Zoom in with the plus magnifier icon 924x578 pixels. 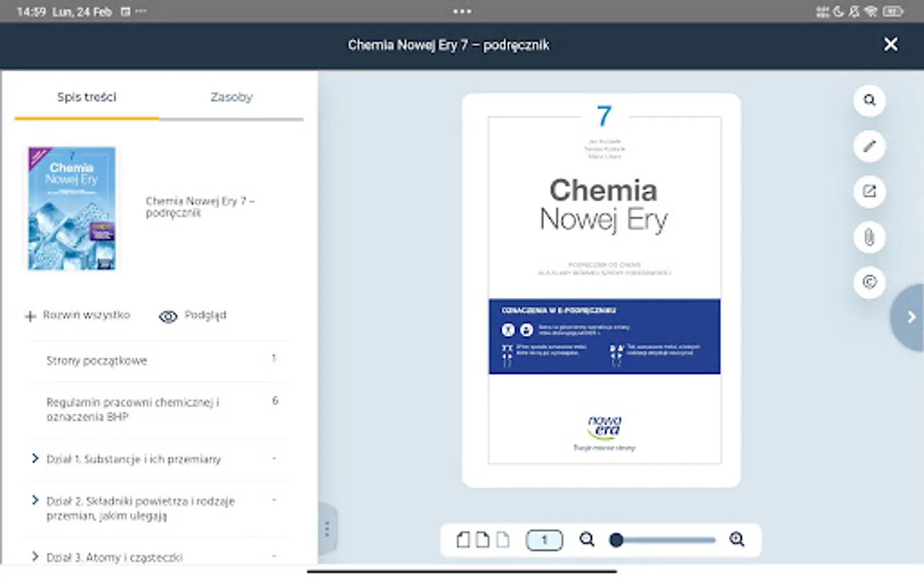[x=737, y=540]
